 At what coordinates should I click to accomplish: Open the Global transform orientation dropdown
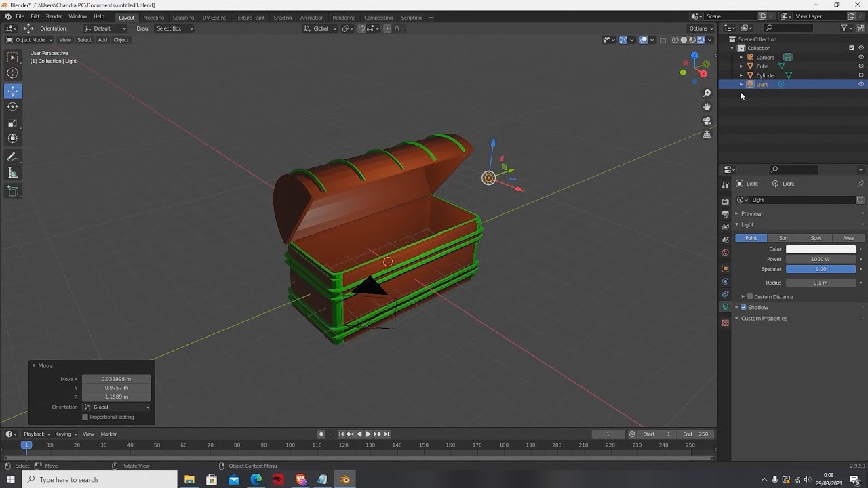[320, 28]
